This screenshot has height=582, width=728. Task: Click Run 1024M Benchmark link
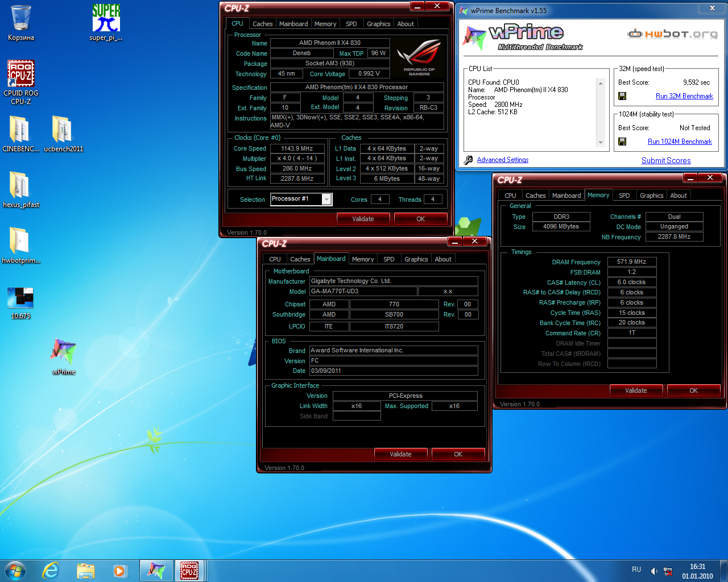pos(680,142)
